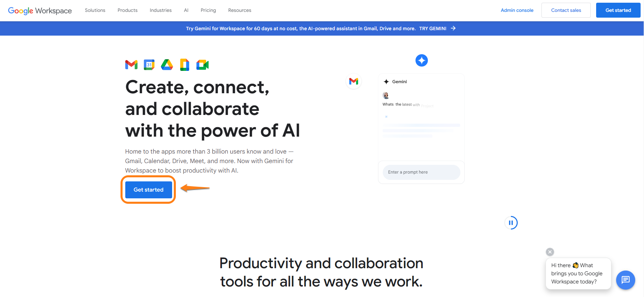Click the Contact sales button
The image size is (644, 297).
566,10
